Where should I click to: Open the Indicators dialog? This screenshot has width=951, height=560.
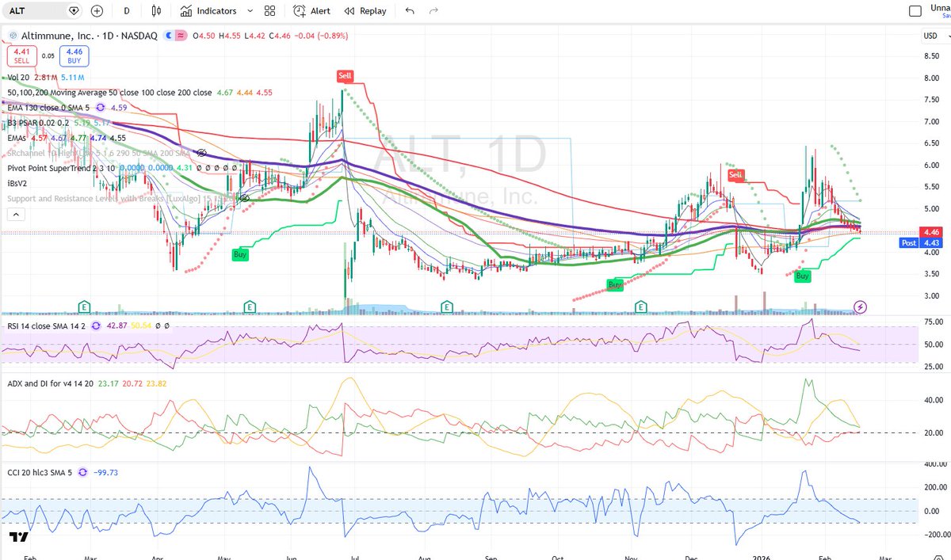tap(208, 11)
